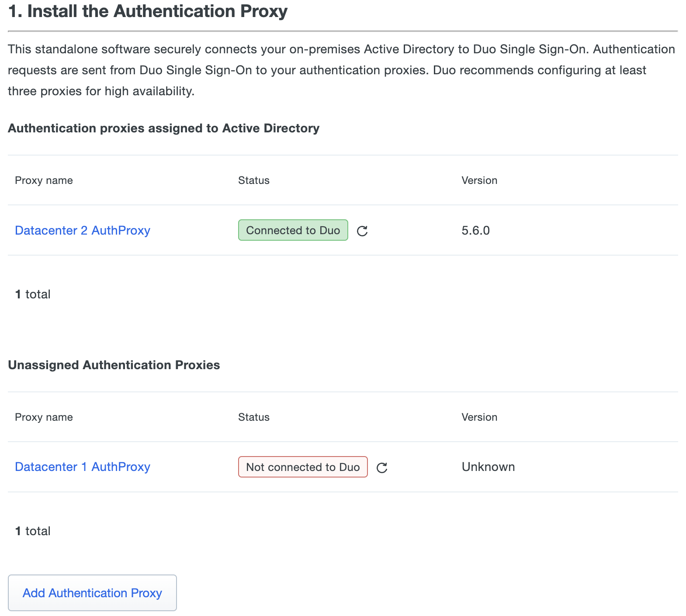Open the Datacenter 2 AuthProxy link
This screenshot has width=686, height=616.
point(83,230)
